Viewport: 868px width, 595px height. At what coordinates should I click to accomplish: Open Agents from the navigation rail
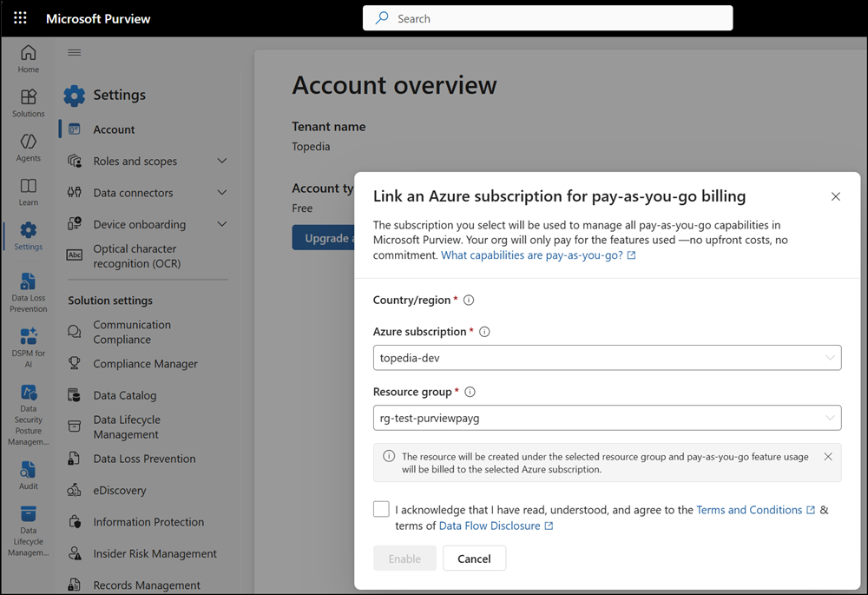(29, 147)
